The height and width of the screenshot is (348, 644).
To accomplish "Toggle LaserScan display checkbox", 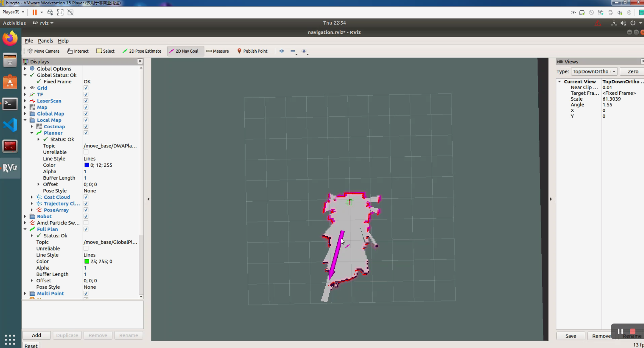I will [86, 101].
